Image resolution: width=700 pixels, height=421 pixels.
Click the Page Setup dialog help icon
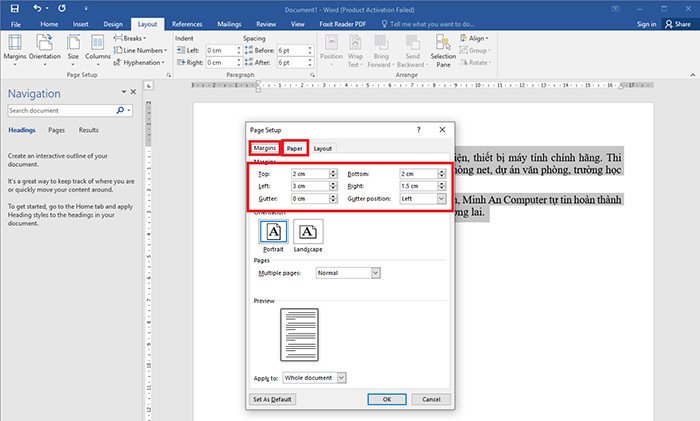point(419,130)
